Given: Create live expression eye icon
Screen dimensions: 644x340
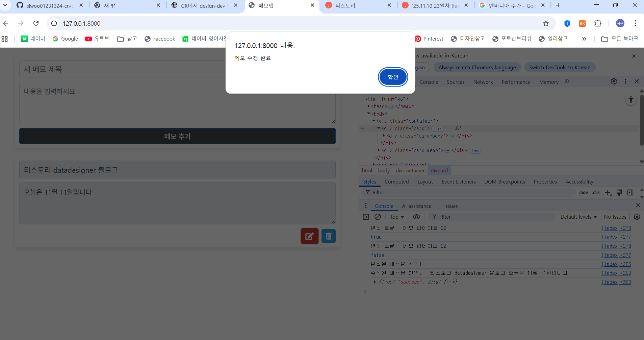Looking at the screenshot, I should pyautogui.click(x=416, y=217).
